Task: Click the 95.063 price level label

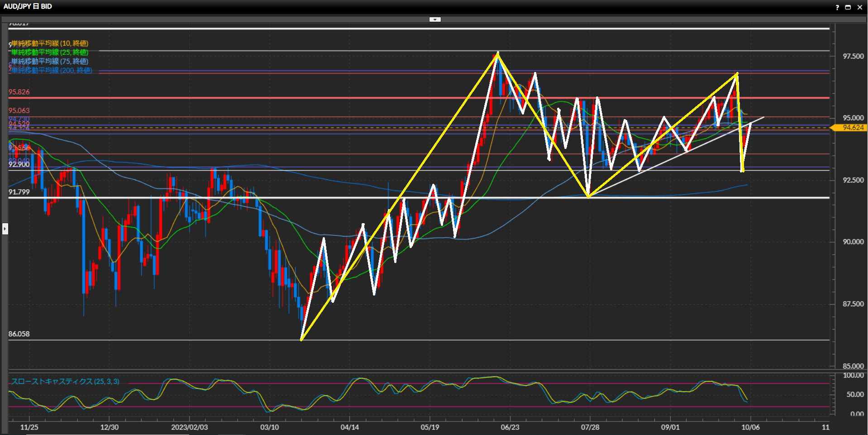Action: pos(19,110)
